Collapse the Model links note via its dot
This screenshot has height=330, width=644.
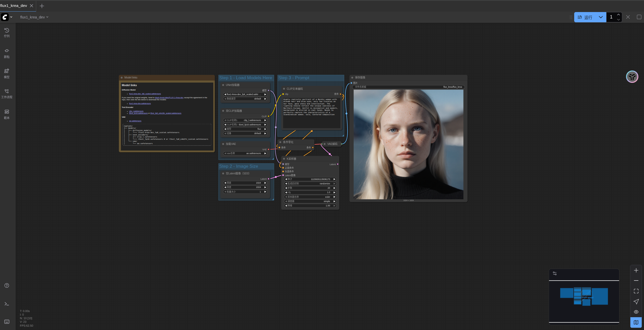(122, 77)
